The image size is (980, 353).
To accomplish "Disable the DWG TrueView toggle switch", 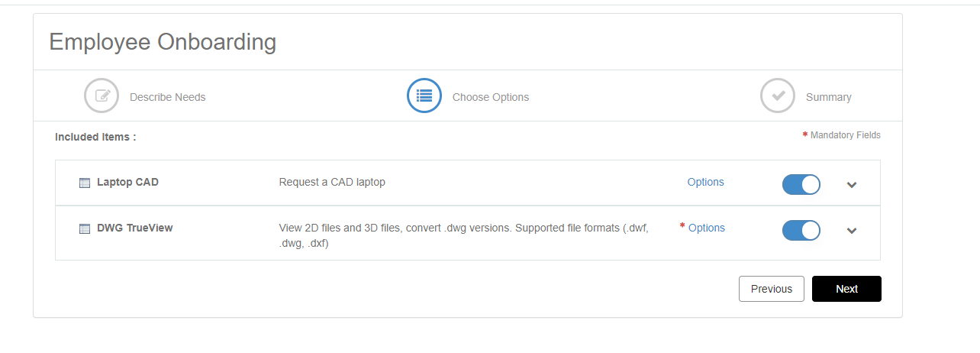I will tap(801, 230).
